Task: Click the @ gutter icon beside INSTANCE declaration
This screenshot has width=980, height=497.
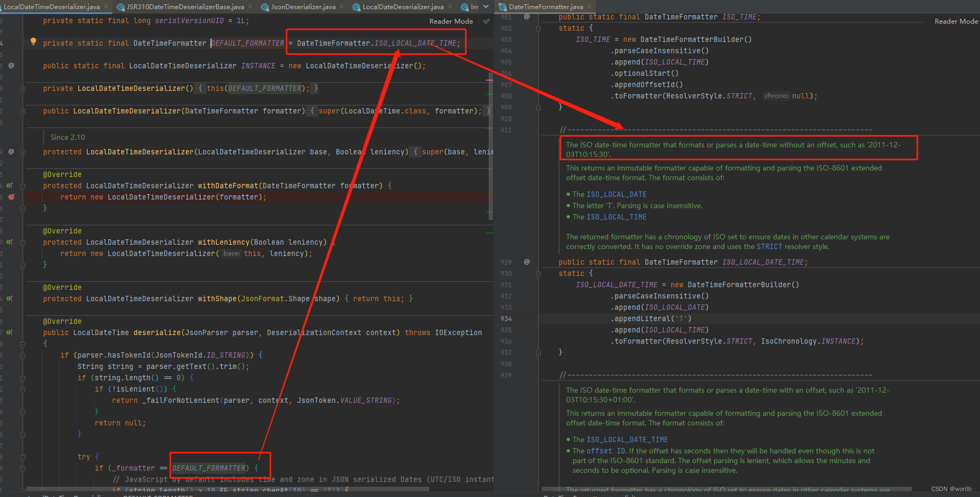Action: (11, 66)
